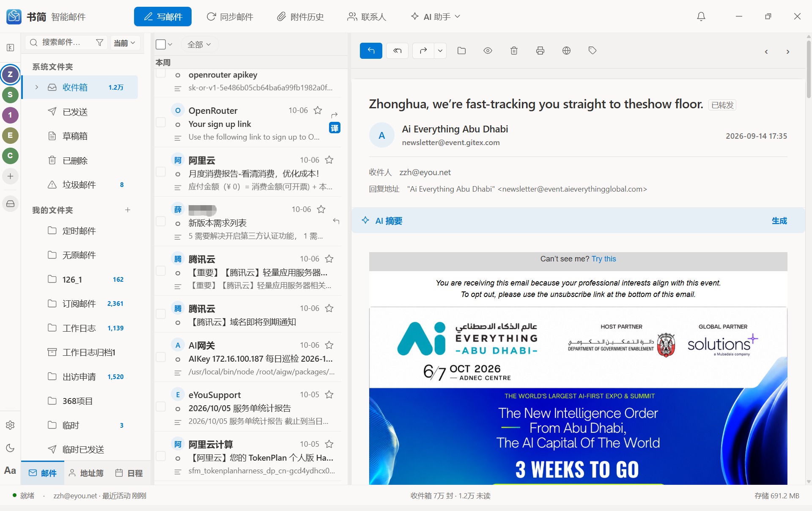Viewport: 812px width, 511px height.
Task: Switch to the 地址簿 tab
Action: point(86,473)
